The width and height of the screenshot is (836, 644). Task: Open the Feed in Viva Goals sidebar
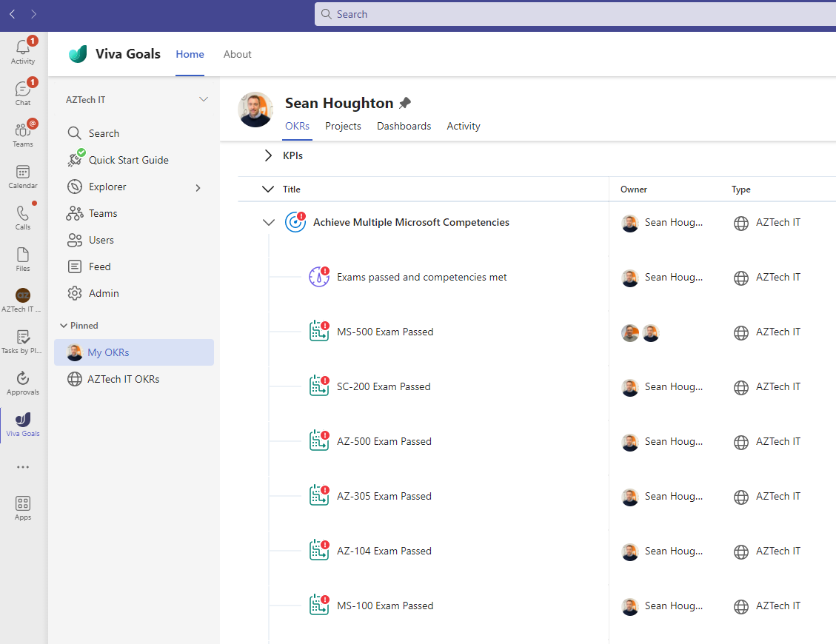tap(99, 266)
